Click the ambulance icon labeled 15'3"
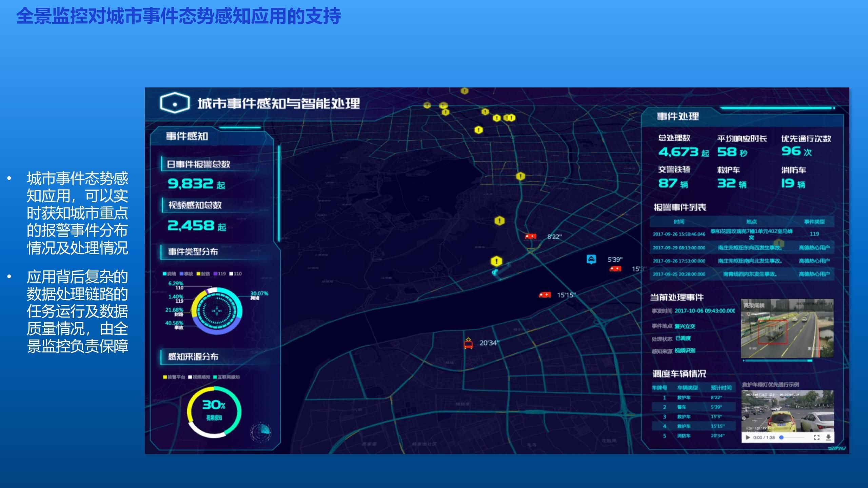This screenshot has height=488, width=868. coord(615,269)
